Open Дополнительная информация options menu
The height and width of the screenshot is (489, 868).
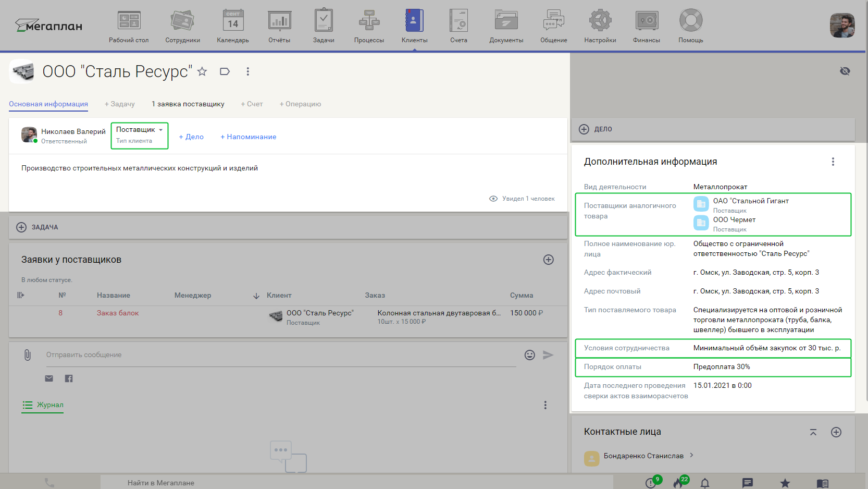[x=833, y=162]
